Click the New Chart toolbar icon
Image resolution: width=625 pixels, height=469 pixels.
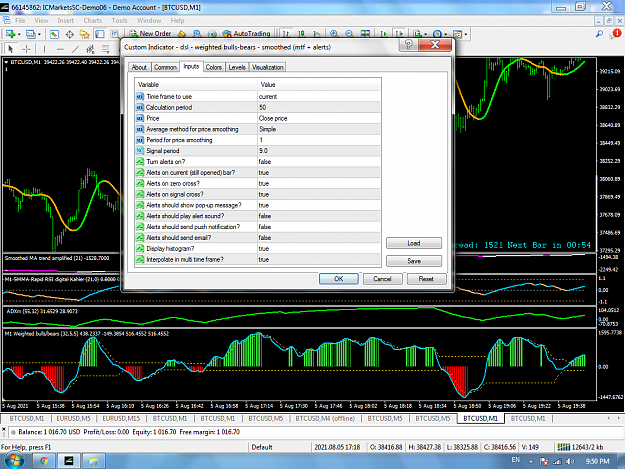click(x=10, y=34)
